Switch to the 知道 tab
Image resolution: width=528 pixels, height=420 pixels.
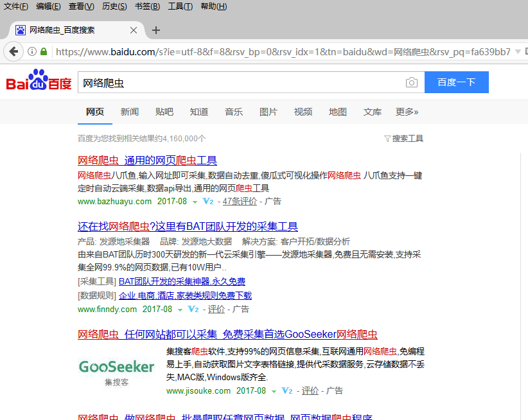[x=199, y=112]
